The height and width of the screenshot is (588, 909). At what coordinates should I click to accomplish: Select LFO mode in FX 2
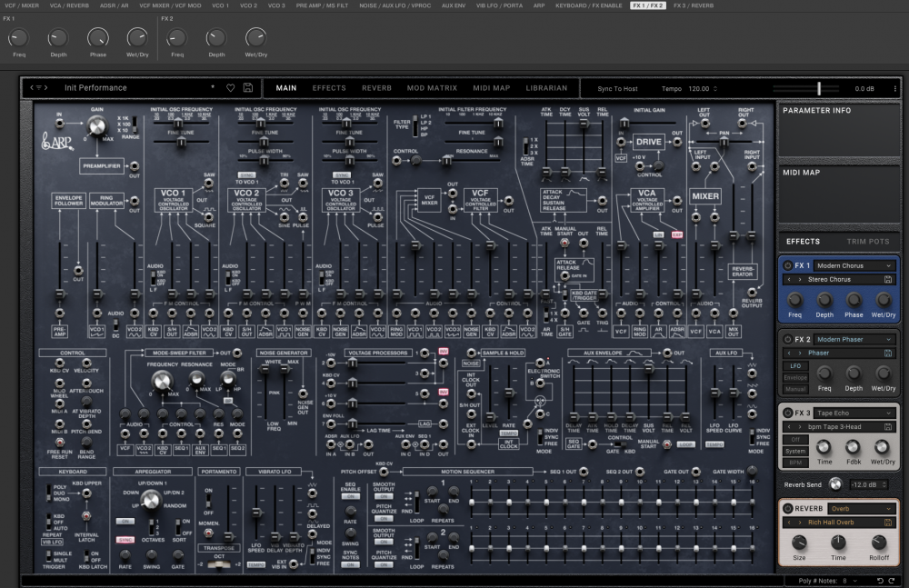click(795, 366)
